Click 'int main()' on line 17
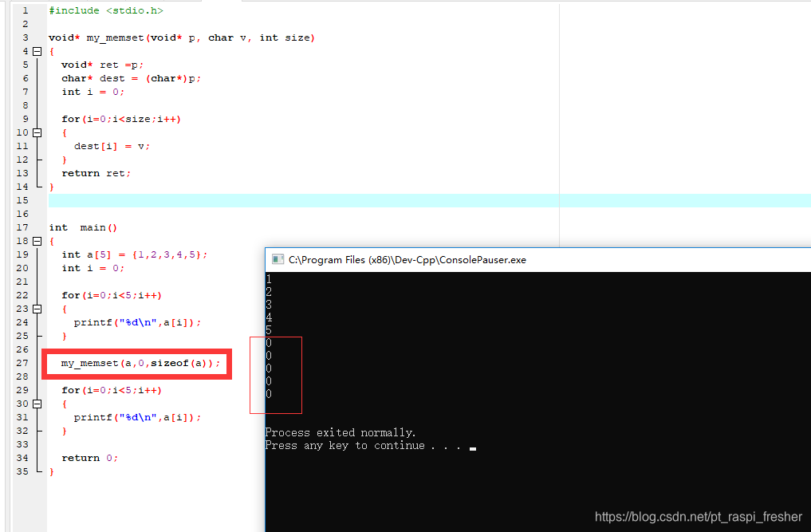The width and height of the screenshot is (811, 532). 83,227
